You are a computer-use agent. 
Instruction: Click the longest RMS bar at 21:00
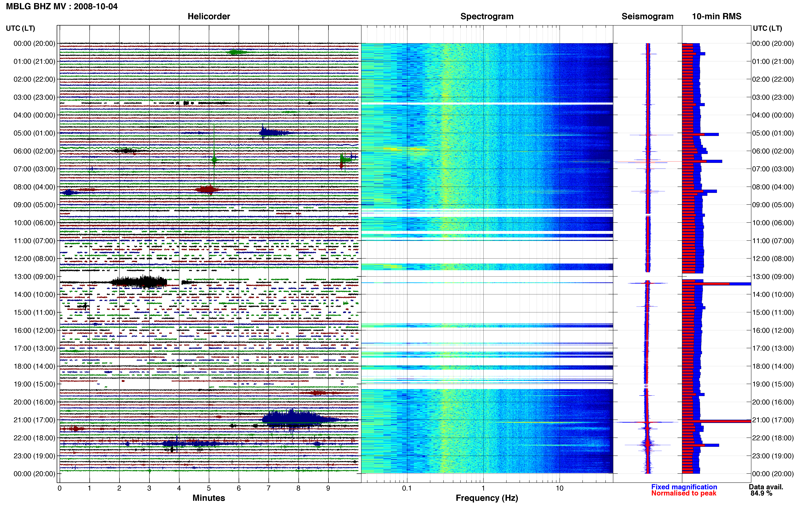click(x=716, y=421)
